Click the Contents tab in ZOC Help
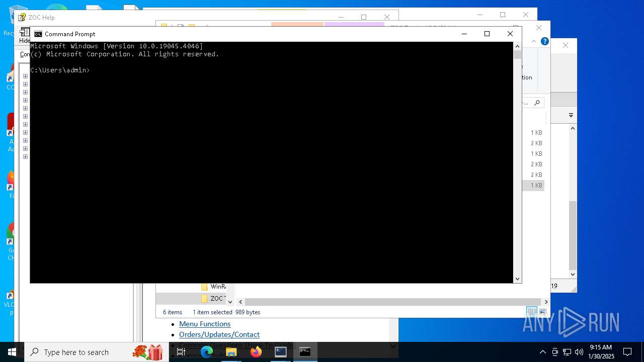This screenshot has height=362, width=644. (25, 54)
